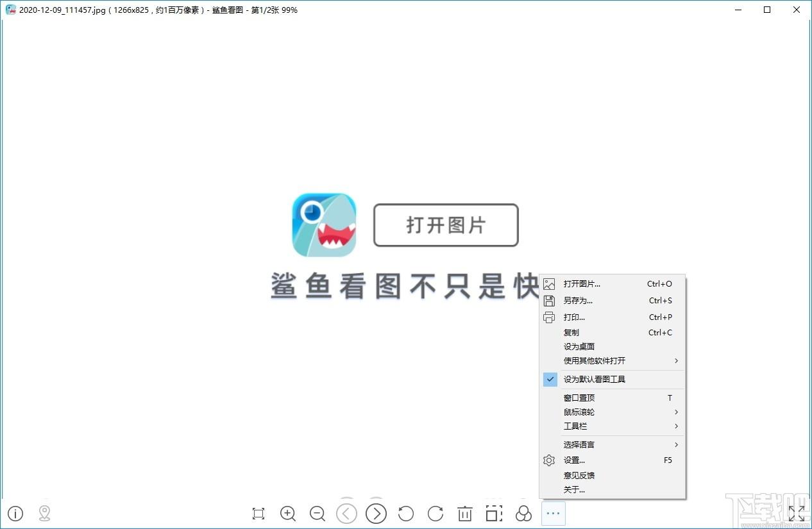Toggle 窗口置顶 always-on-top option
The height and width of the screenshot is (529, 812).
(613, 398)
